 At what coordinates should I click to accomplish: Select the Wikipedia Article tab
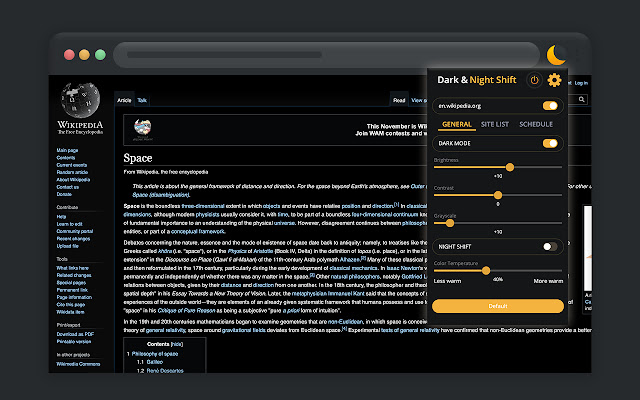click(x=124, y=100)
